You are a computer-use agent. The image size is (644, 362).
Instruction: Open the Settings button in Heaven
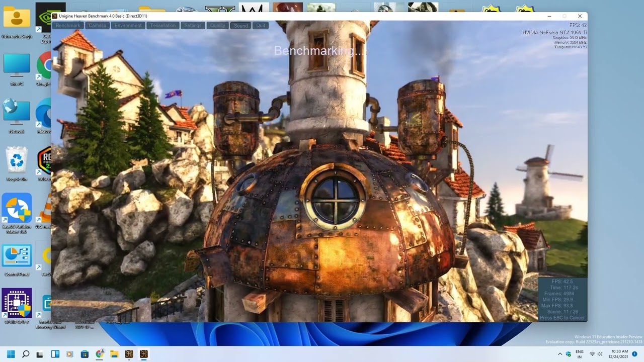(193, 26)
